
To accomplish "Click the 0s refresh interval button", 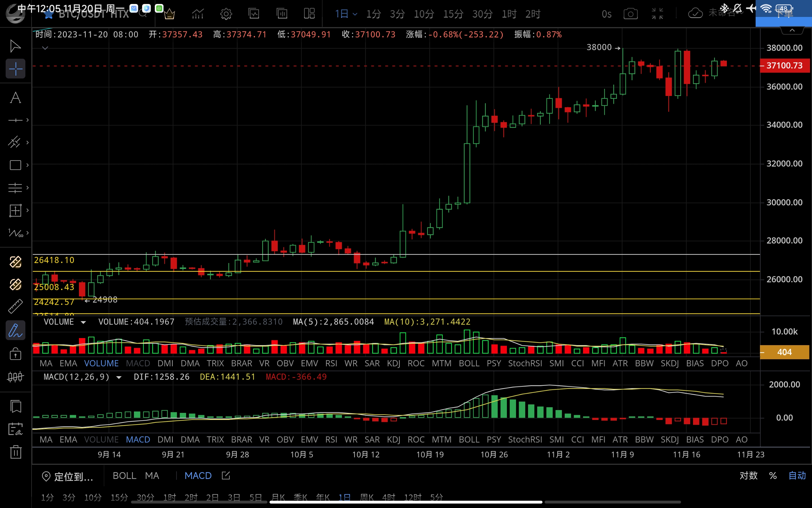I will pyautogui.click(x=607, y=14).
